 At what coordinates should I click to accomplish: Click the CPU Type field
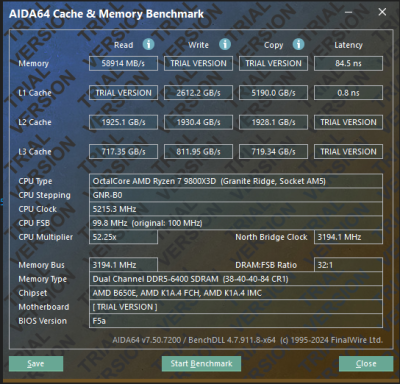[236, 181]
